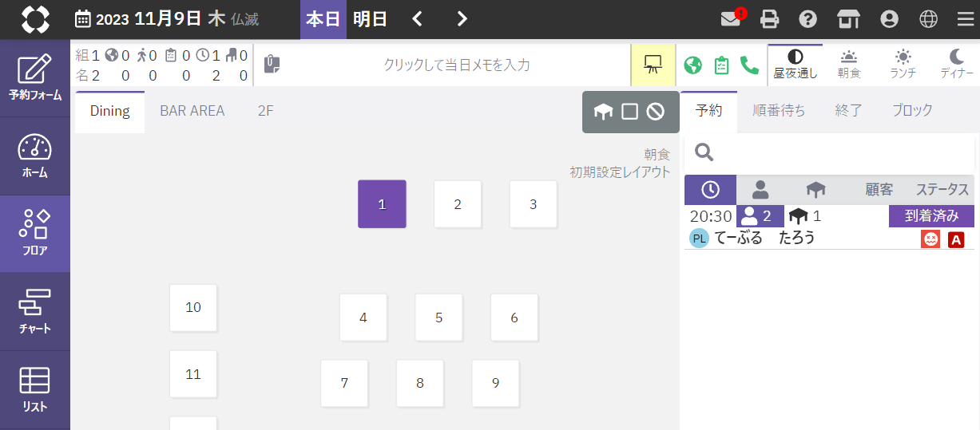
Task: Select table 10
Action: coord(193,308)
